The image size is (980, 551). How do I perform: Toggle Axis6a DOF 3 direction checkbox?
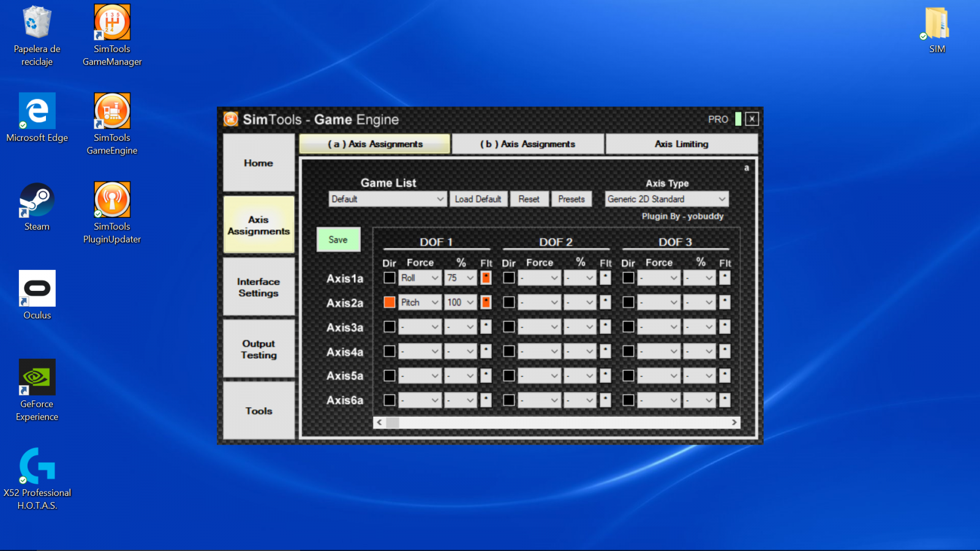[x=628, y=400]
